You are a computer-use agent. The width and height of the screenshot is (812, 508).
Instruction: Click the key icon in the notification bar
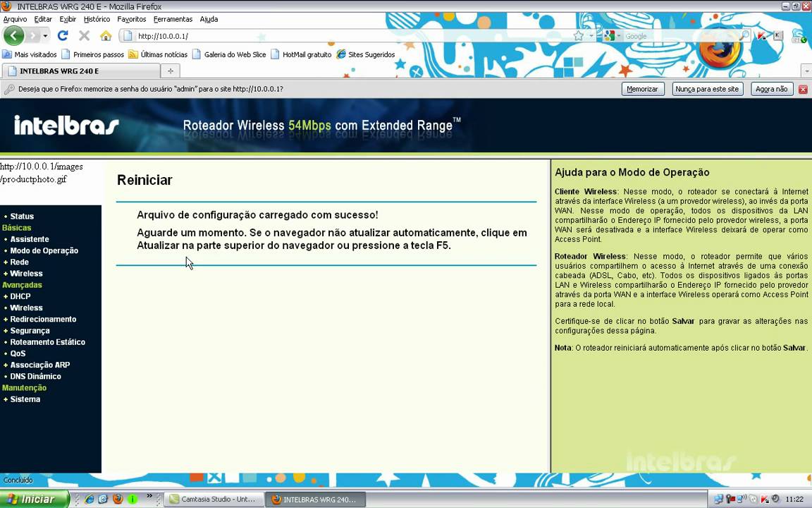(8, 89)
